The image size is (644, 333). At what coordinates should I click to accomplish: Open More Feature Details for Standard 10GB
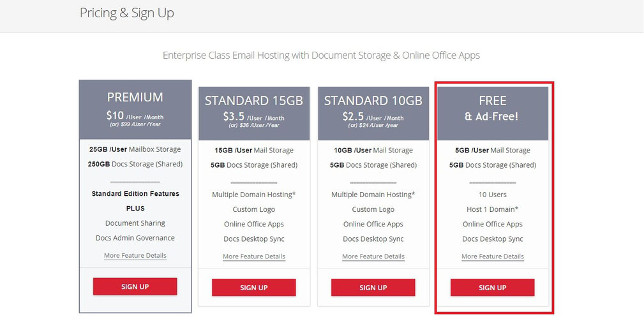point(373,256)
